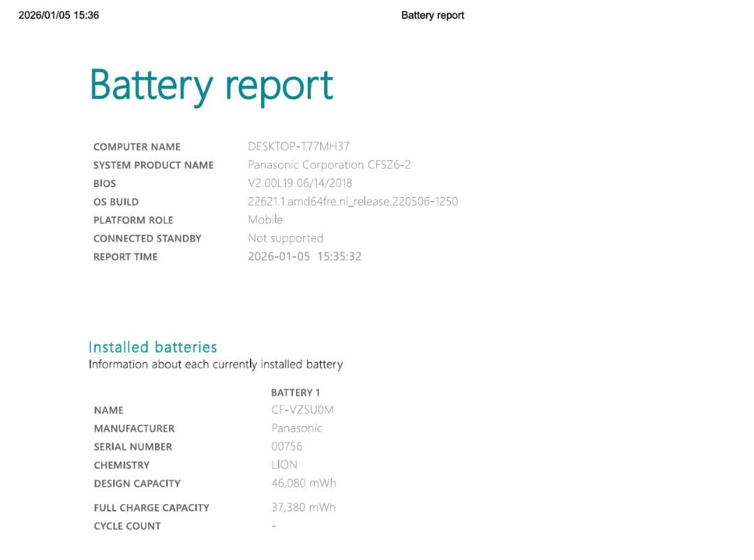Click the CYCLE COUNT row label

coord(127,526)
